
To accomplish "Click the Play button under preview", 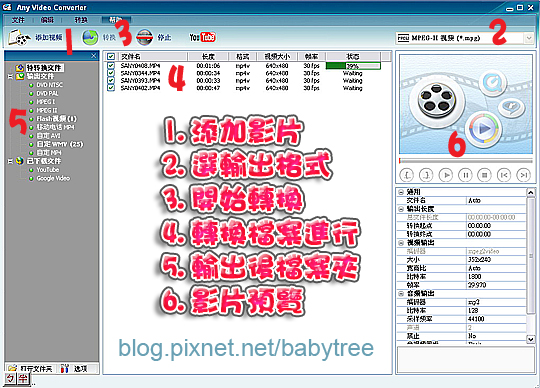I will (446, 175).
